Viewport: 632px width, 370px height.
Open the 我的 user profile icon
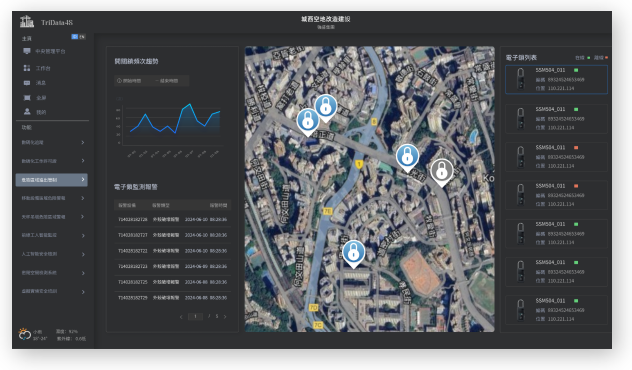click(27, 112)
